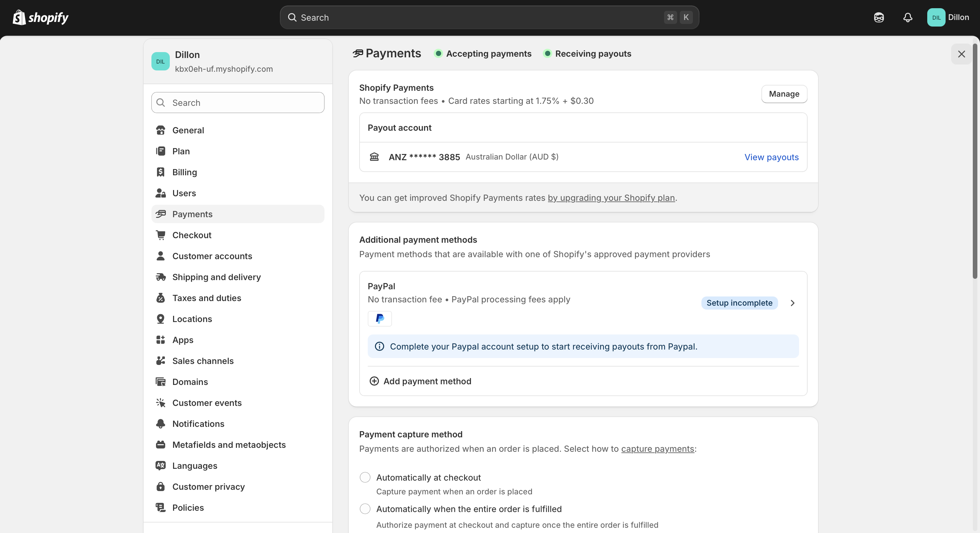This screenshot has width=980, height=533.
Task: Select Automatically when entire order is fulfilled
Action: tap(365, 509)
